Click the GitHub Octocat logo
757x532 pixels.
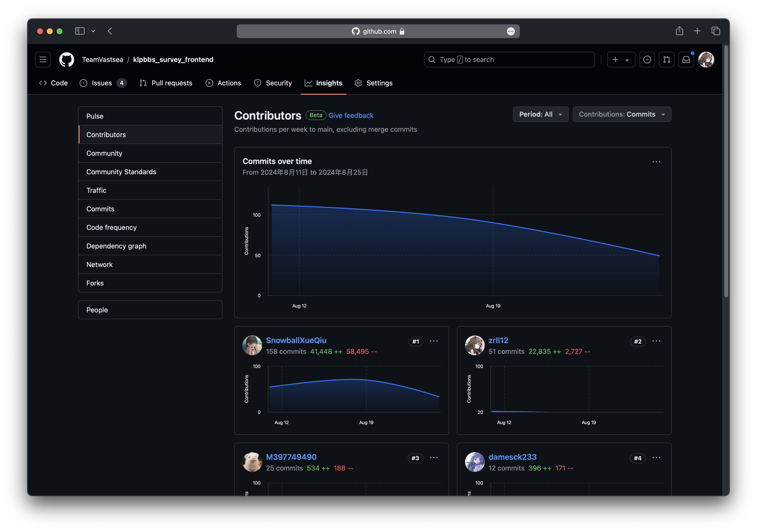click(67, 60)
